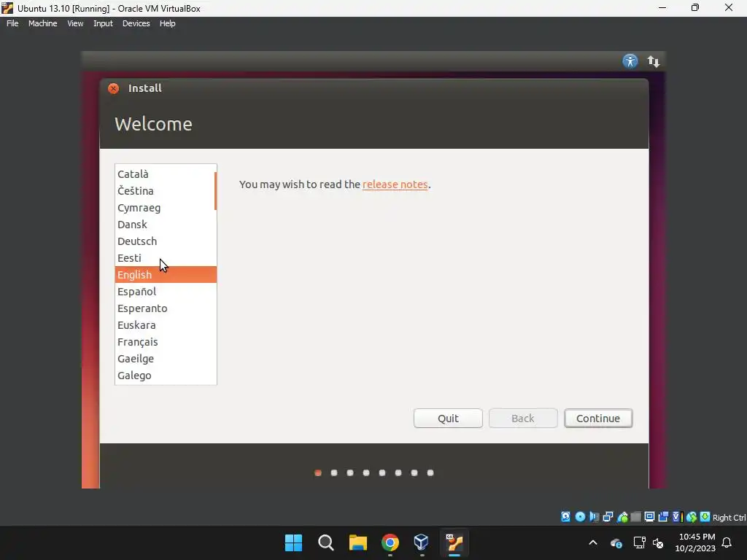Select Français in the language list
The width and height of the screenshot is (747, 560).
166,342
